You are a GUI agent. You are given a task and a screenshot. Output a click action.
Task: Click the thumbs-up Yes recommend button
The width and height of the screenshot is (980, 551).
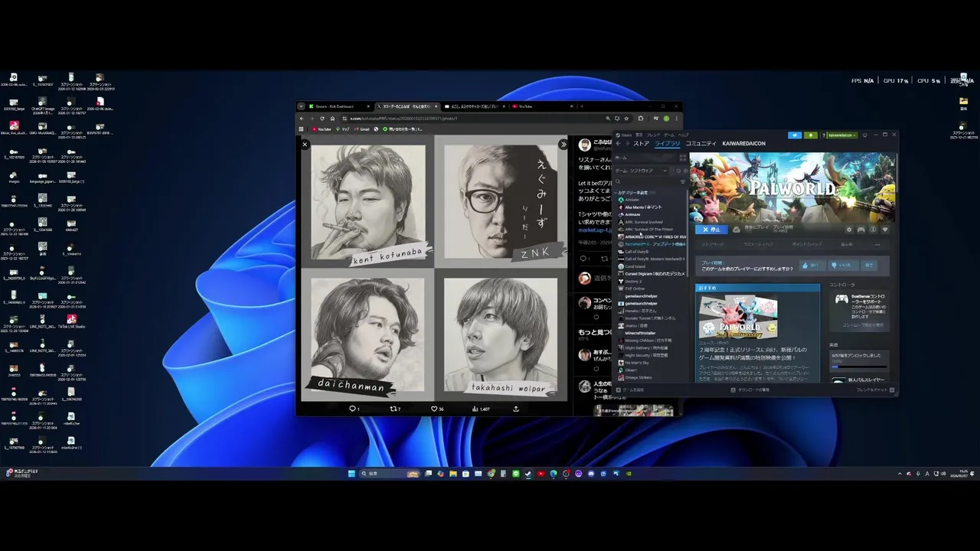[812, 266]
